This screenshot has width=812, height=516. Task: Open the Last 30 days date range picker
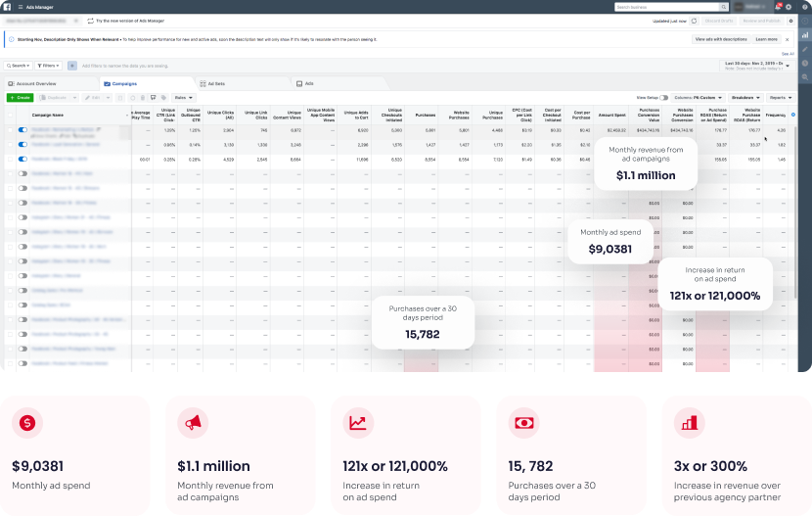tap(755, 66)
